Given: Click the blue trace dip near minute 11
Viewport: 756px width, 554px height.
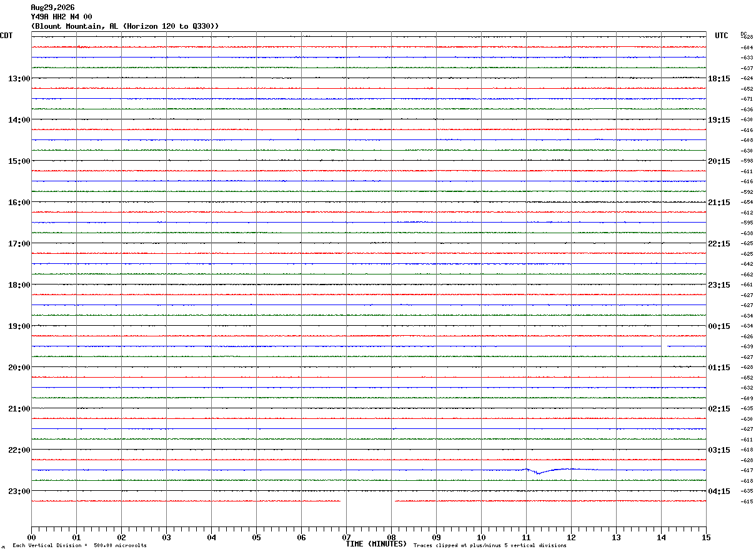Looking at the screenshot, I should click(x=538, y=472).
